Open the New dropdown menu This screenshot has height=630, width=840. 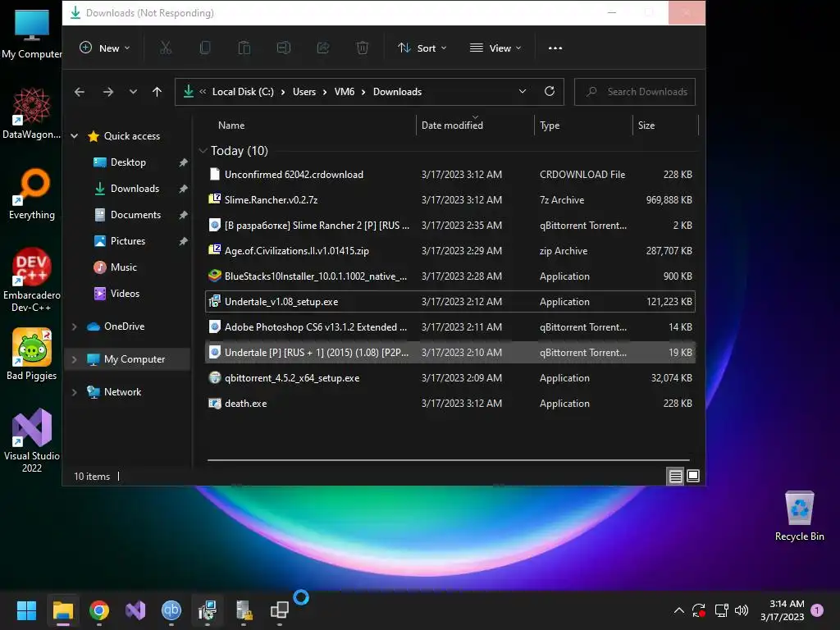tap(105, 48)
